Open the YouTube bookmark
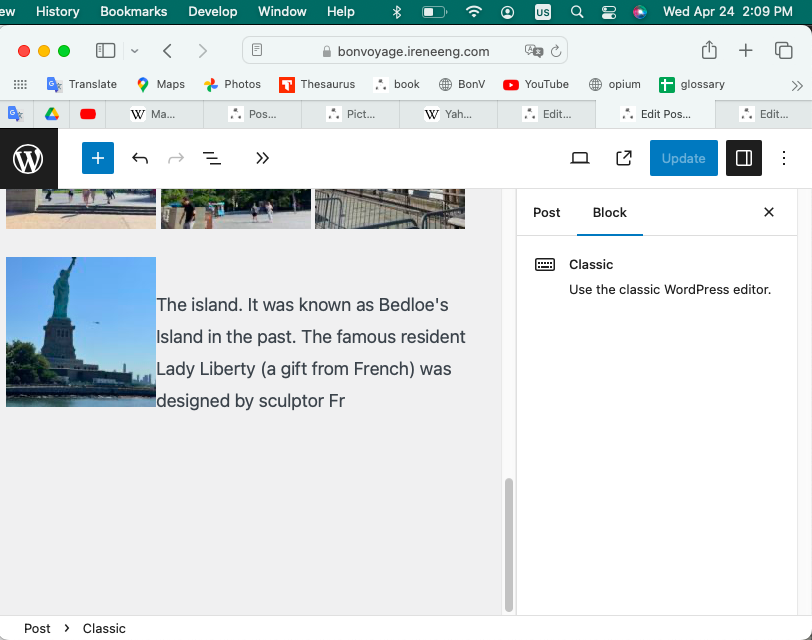 coord(536,85)
